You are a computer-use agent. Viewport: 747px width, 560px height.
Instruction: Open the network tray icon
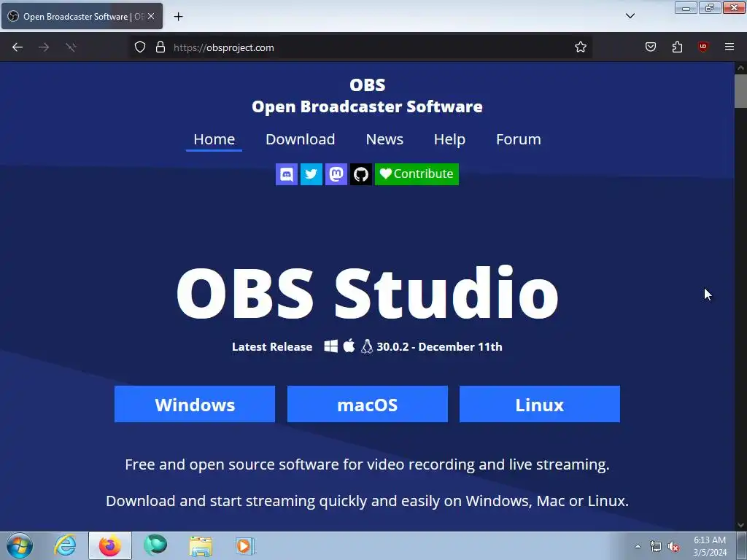tap(656, 547)
